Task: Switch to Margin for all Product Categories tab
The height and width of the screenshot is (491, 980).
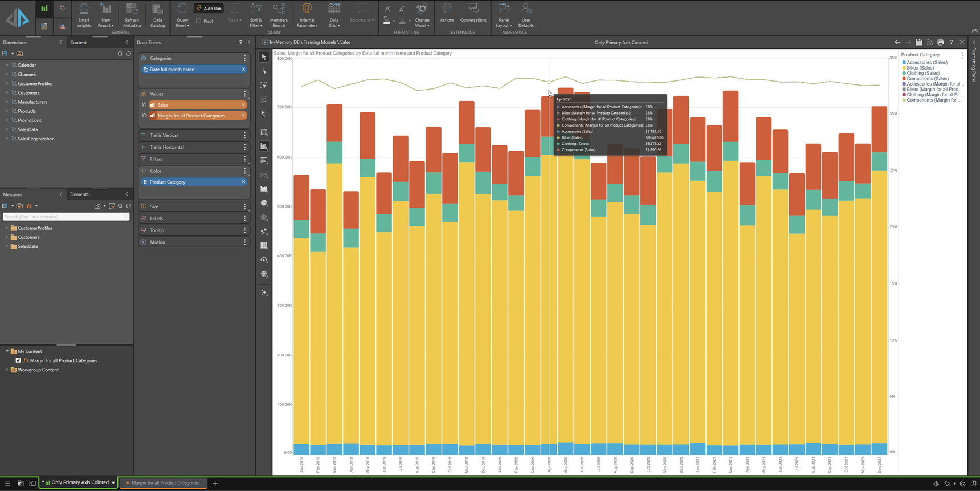Action: point(162,483)
